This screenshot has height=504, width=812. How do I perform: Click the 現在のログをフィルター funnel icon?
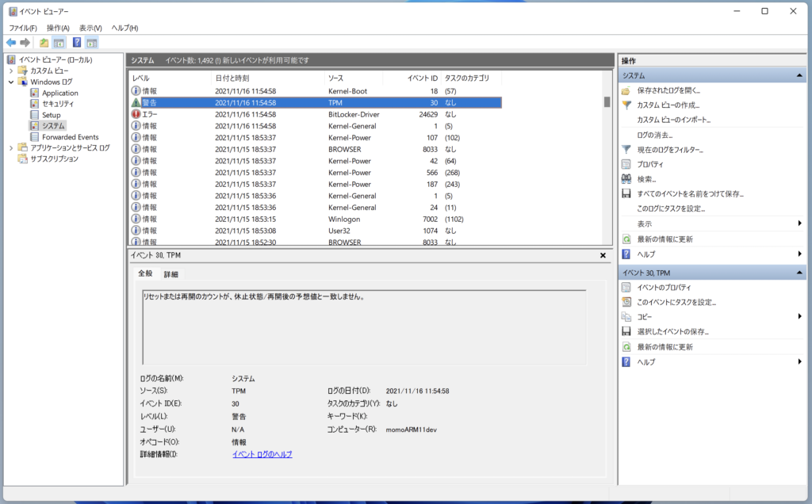coord(626,150)
